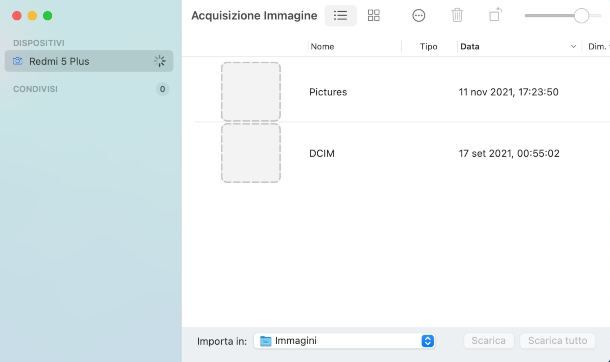The image size is (610, 362).
Task: Click the CONDIVISI section header
Action: pyautogui.click(x=35, y=89)
